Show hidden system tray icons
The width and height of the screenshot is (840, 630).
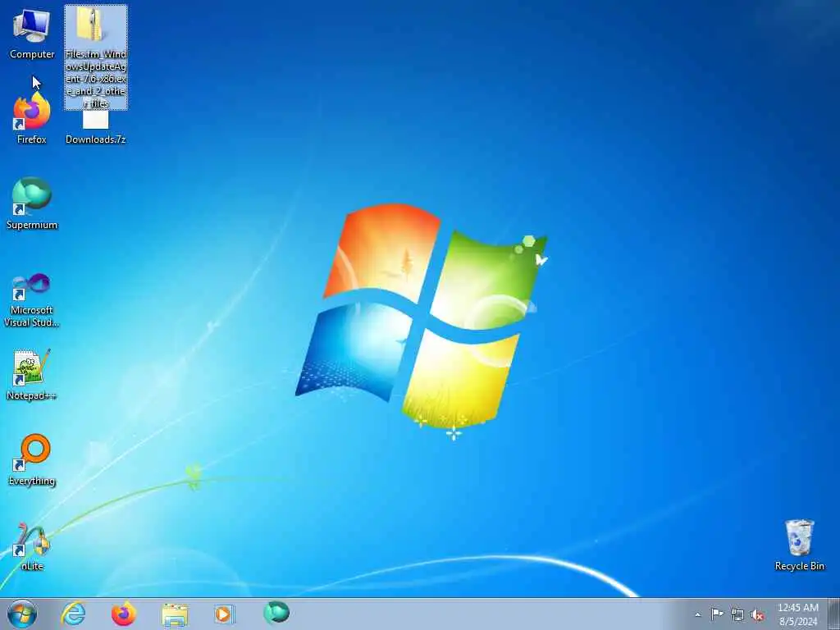pos(697,614)
